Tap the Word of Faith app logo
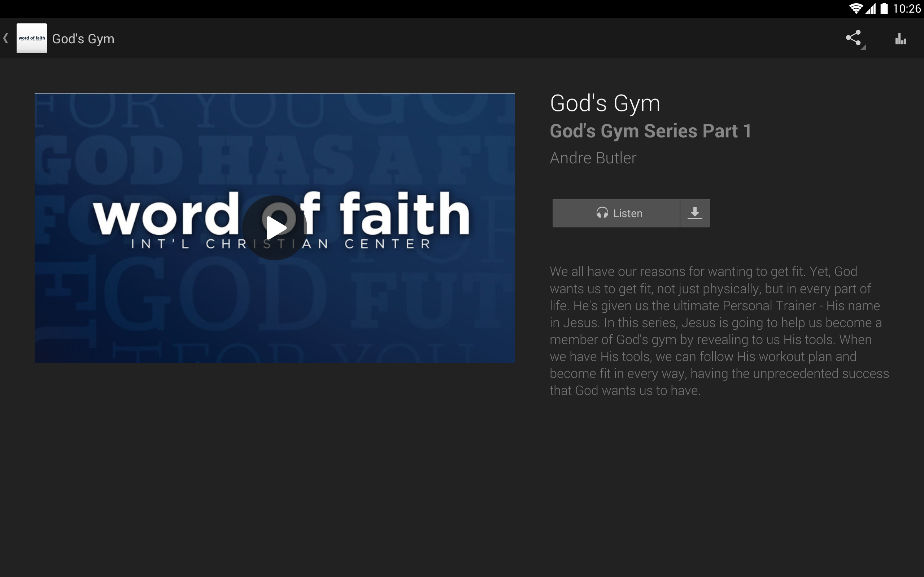The width and height of the screenshot is (924, 577). coord(32,38)
